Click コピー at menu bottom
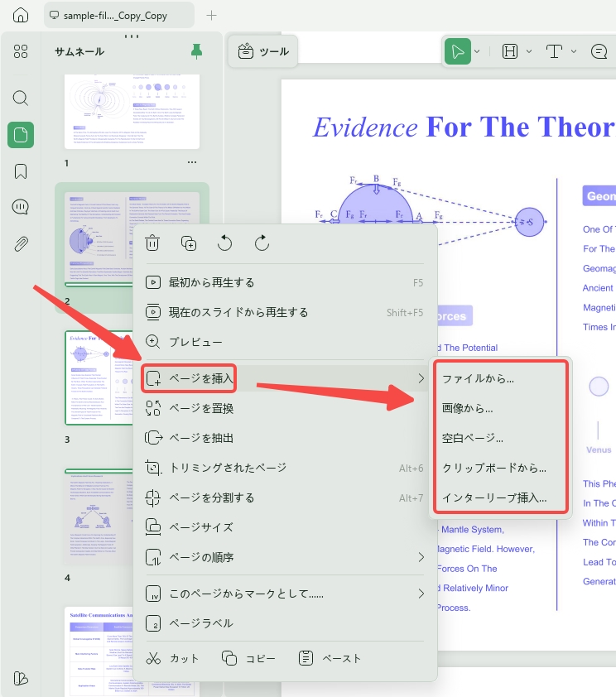The height and width of the screenshot is (697, 616). coord(248,658)
